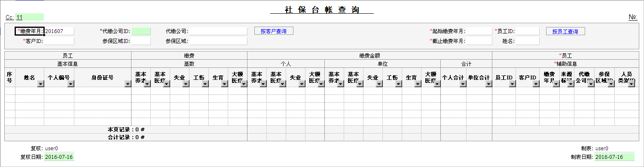Open 失业 filter under 个人 amounts
The height and width of the screenshot is (167, 644).
tap(302, 84)
